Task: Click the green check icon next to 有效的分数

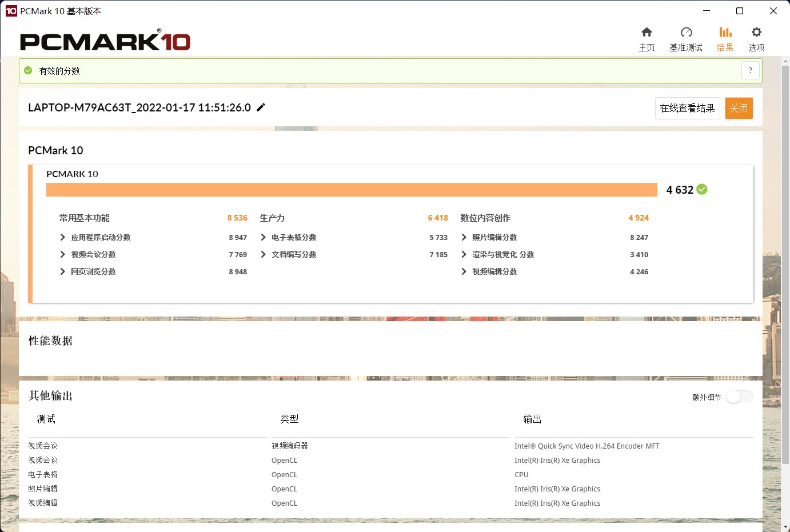Action: [28, 71]
